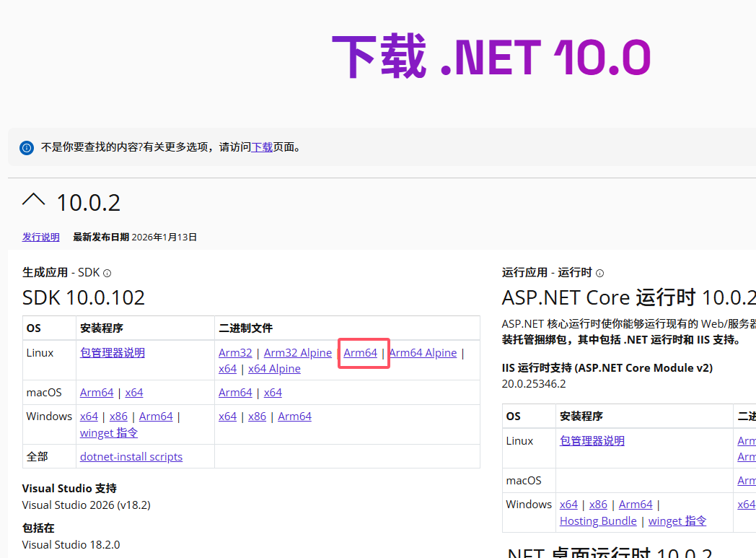Viewport: 756px width, 558px height.
Task: Download ASP.NET Core Hosting Bundle
Action: coord(598,520)
